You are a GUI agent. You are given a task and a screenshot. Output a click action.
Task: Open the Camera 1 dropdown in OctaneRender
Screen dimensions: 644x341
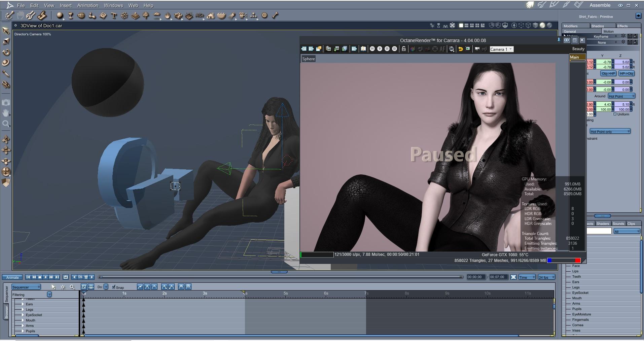501,49
